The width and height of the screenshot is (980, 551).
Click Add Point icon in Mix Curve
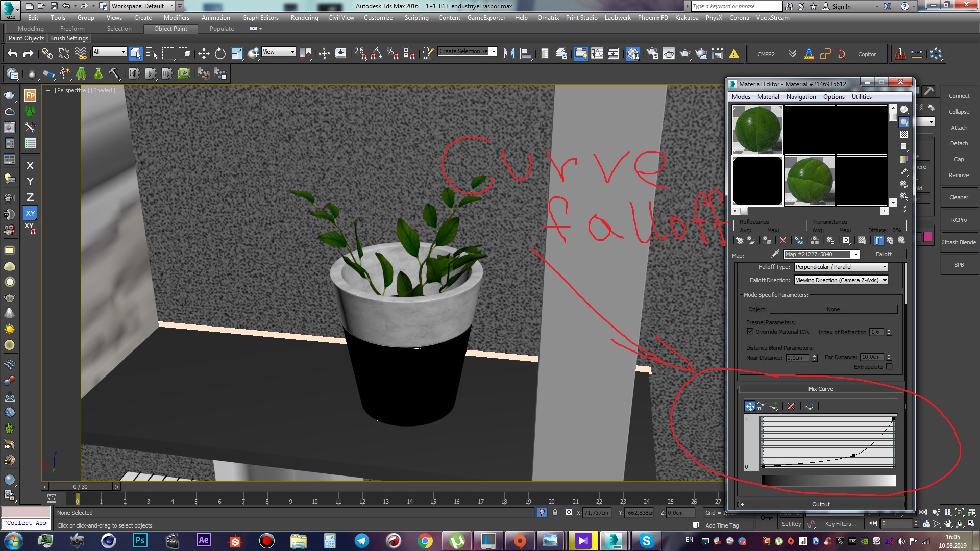pyautogui.click(x=774, y=406)
